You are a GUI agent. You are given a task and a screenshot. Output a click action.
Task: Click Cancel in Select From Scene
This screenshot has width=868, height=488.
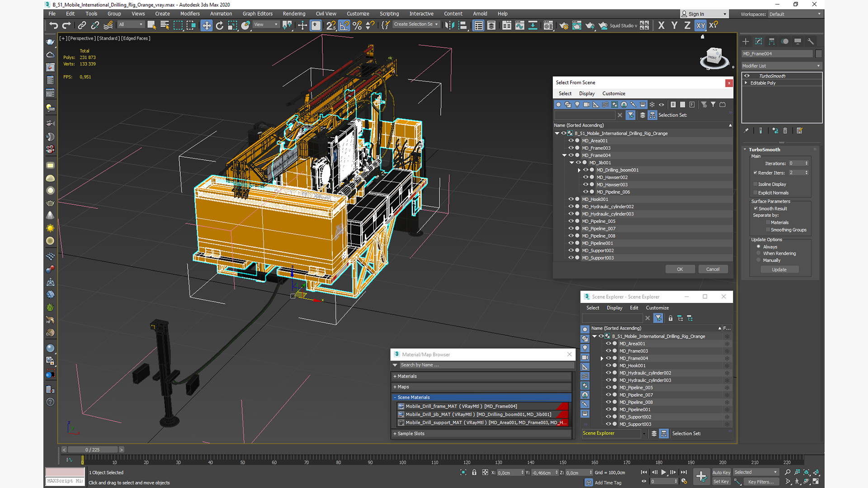pos(713,269)
